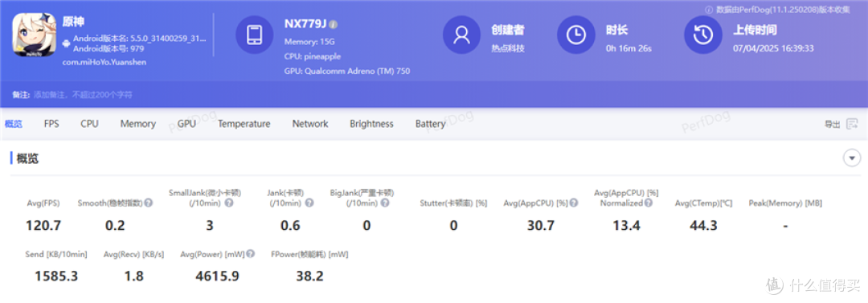Click the Avg(Power) value 4615.9
Viewport: 868px width, 303px height.
pyautogui.click(x=218, y=276)
